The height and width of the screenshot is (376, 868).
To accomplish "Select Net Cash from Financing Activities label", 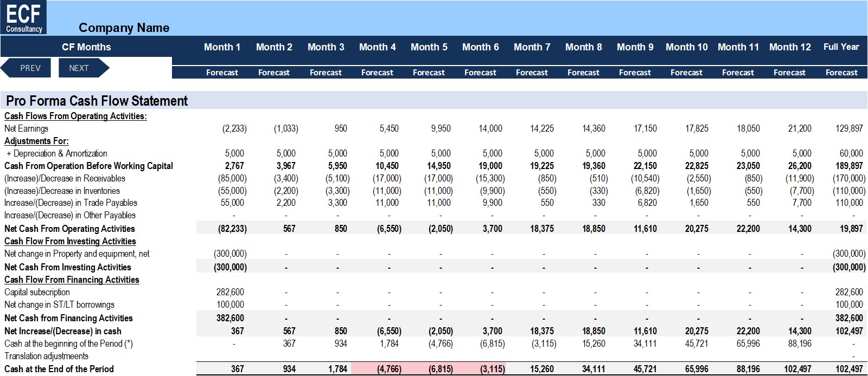I will pyautogui.click(x=68, y=318).
